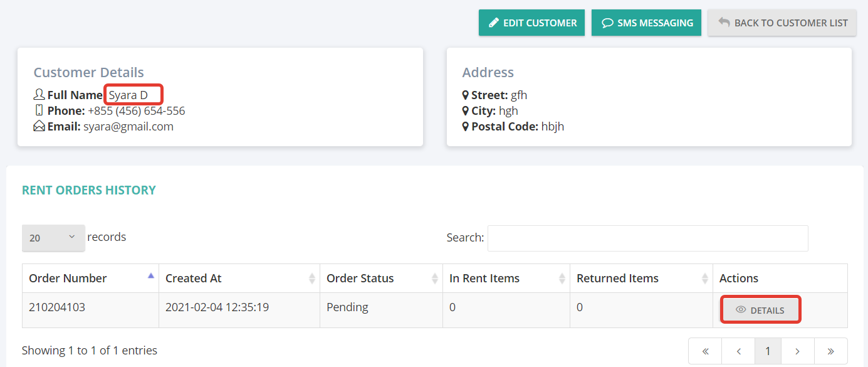
Task: Sort table by Order Status column
Action: pyautogui.click(x=381, y=278)
